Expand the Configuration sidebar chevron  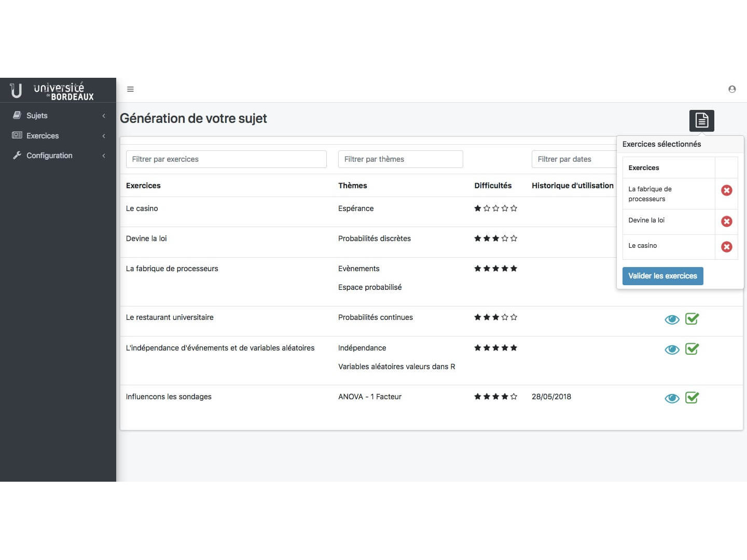pyautogui.click(x=104, y=156)
